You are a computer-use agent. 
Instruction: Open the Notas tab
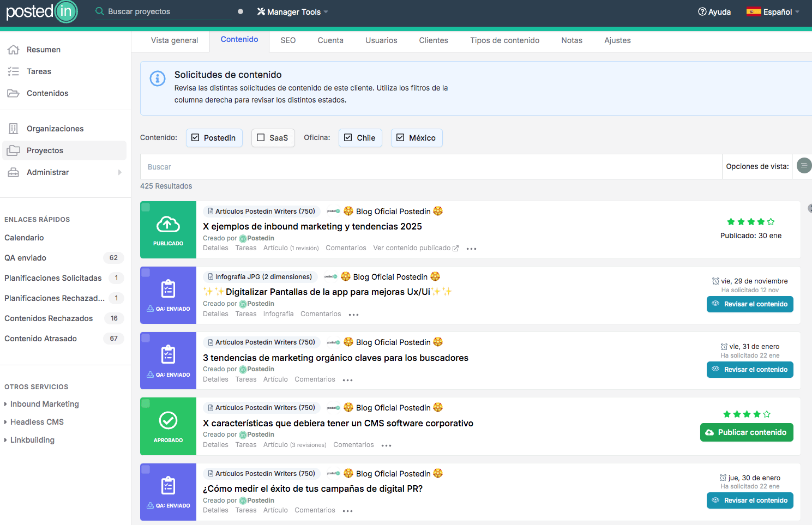click(x=572, y=40)
